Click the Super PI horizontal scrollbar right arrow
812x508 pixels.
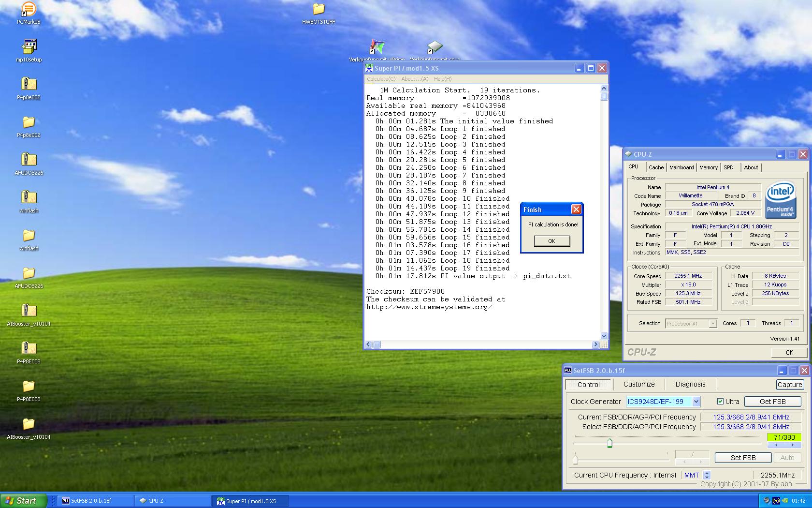point(595,344)
